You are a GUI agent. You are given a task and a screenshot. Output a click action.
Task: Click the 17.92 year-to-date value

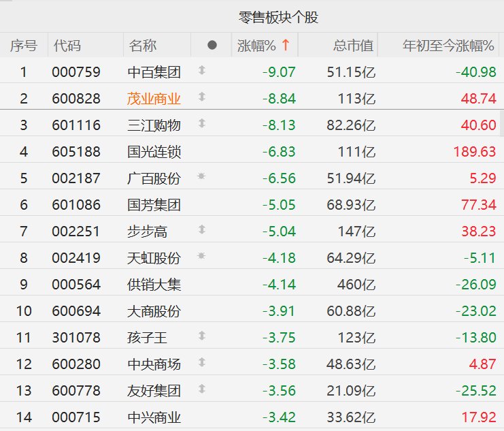(479, 417)
